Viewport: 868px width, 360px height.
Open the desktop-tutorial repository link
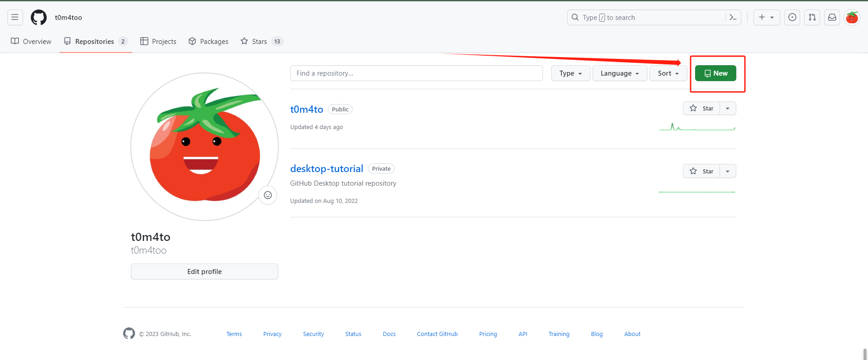click(x=326, y=168)
